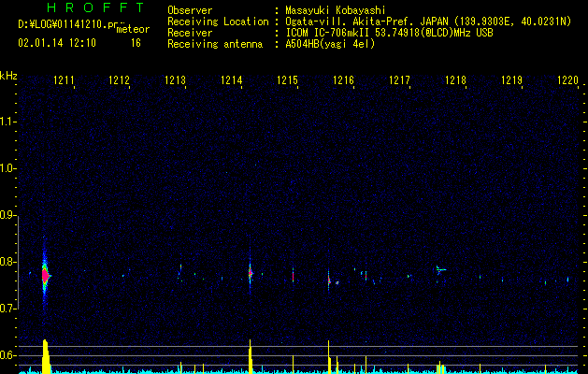Select the Ogata-vill. Akita-Pref. JAPAN location text
The height and width of the screenshot is (374, 588).
tap(366, 22)
